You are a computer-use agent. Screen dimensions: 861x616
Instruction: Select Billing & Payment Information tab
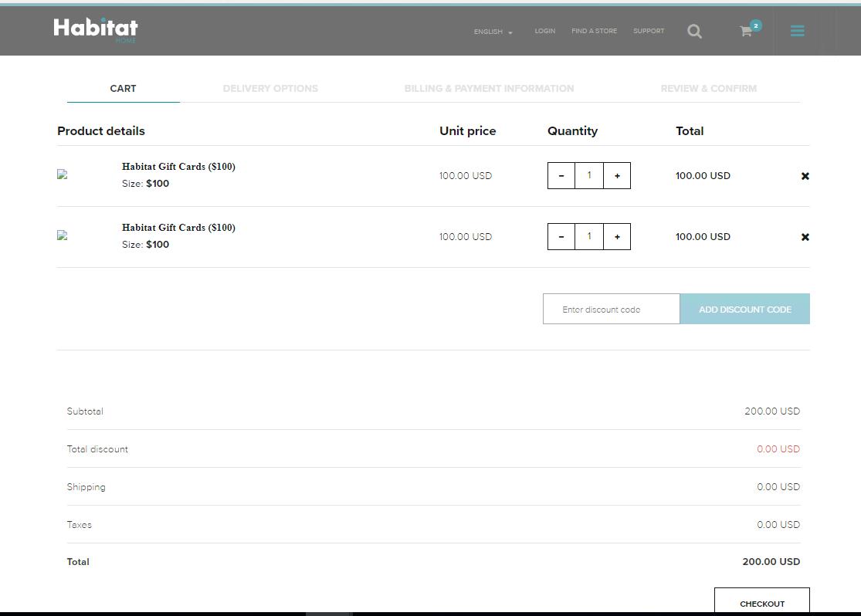[490, 89]
